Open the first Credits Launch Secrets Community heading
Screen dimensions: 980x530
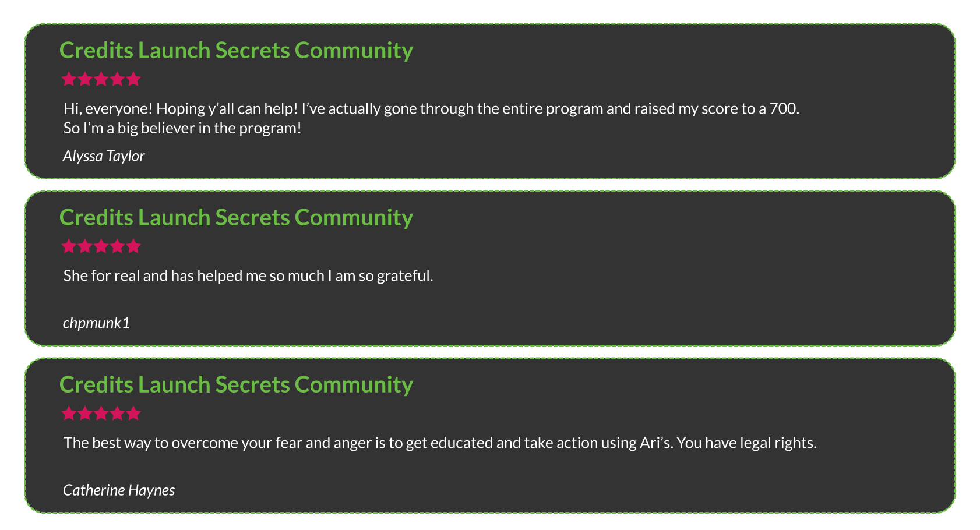236,50
